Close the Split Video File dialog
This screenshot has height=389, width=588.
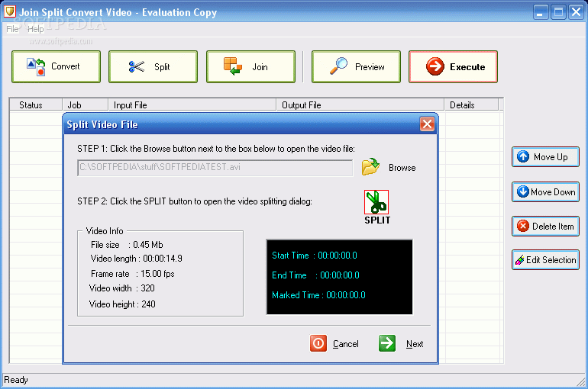pyautogui.click(x=427, y=124)
